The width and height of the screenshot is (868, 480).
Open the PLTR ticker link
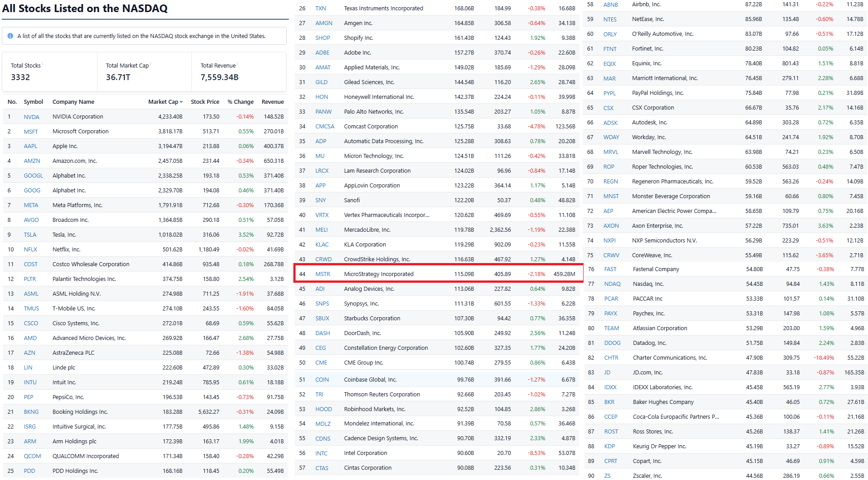point(30,279)
